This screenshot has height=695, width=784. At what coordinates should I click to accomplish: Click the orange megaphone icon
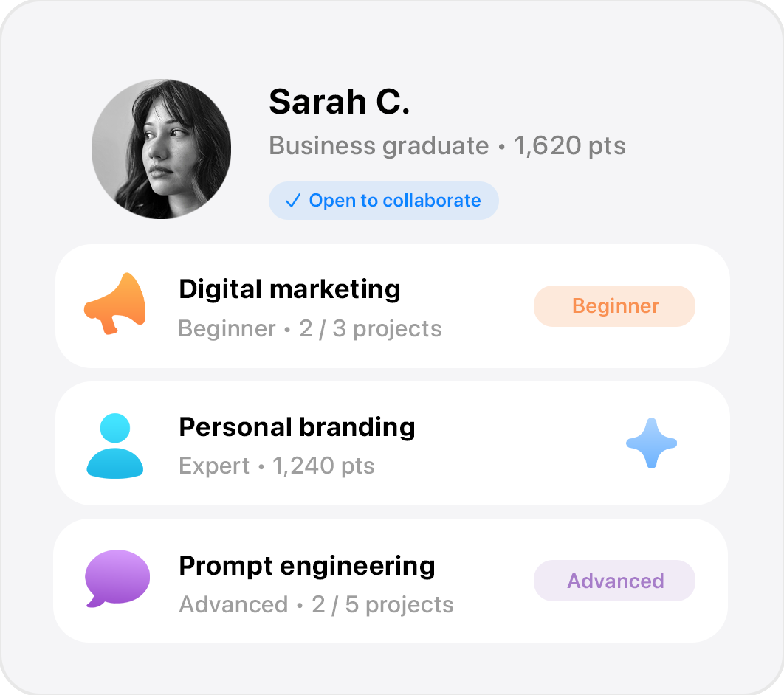115,303
